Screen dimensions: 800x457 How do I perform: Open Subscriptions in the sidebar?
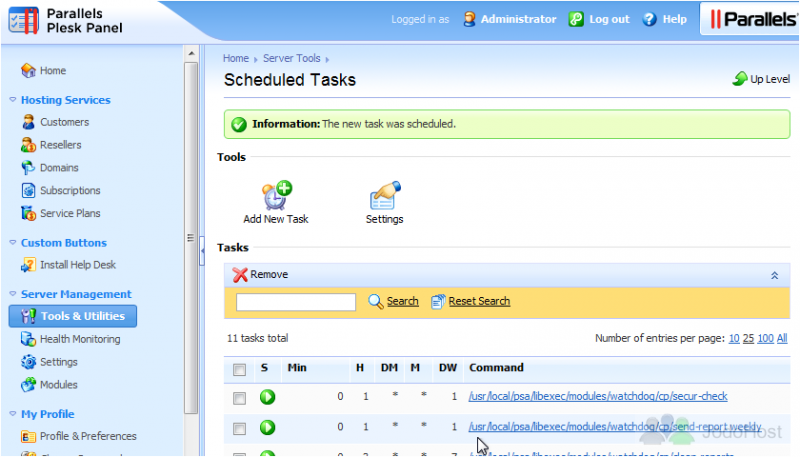70,191
